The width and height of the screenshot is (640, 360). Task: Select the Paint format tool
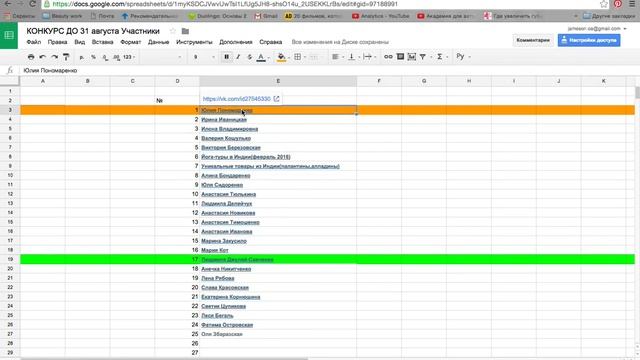point(66,57)
